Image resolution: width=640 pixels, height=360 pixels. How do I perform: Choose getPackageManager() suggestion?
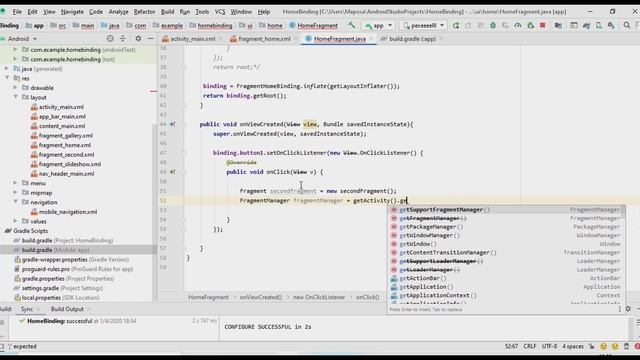click(x=505, y=227)
